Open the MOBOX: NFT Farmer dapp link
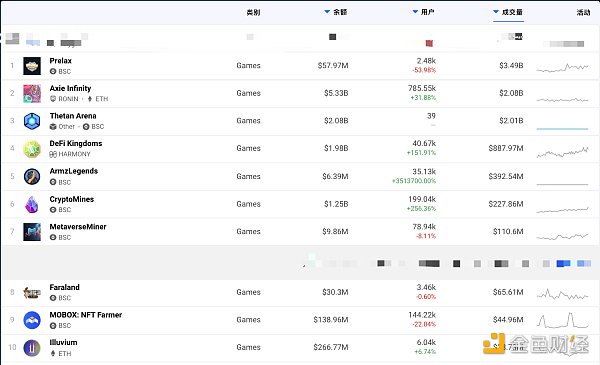Screen dimensions: 600x365 pos(86,315)
